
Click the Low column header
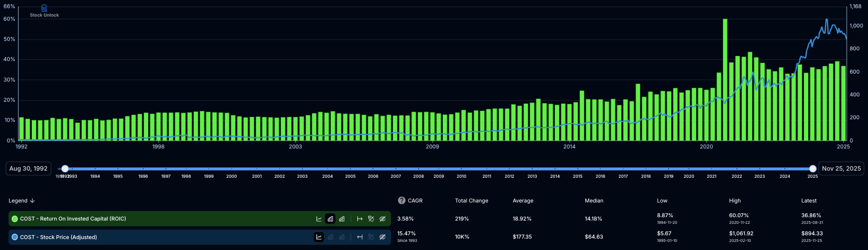pos(662,201)
